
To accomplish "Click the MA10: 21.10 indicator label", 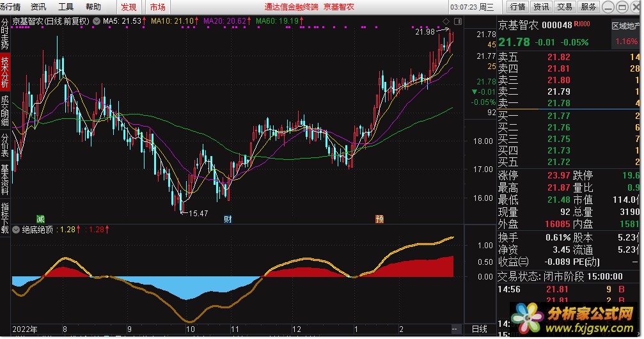I will tap(175, 21).
